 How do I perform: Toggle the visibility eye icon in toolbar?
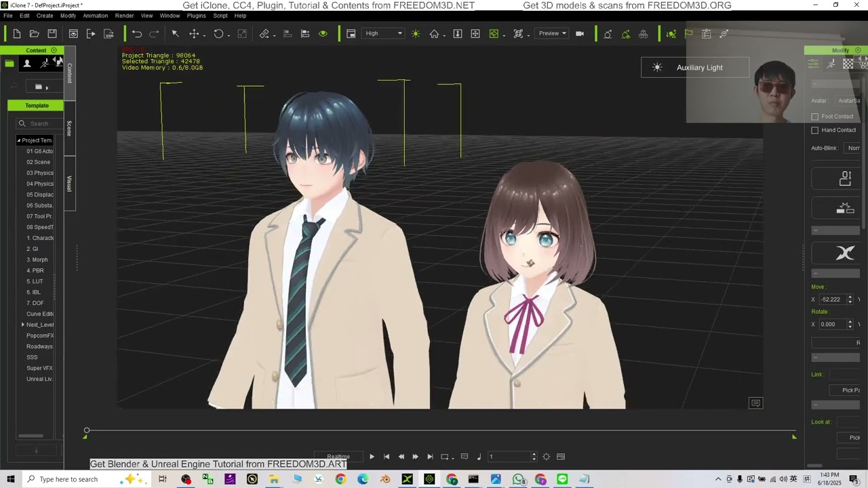pos(323,33)
